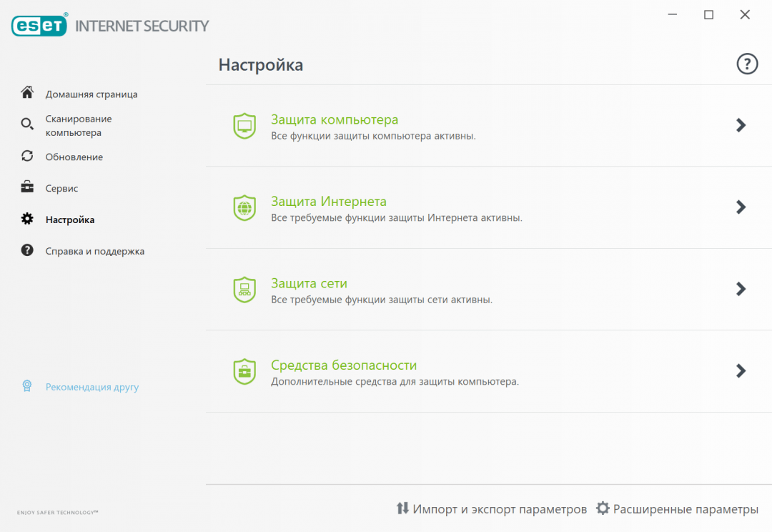Open Расширенные параметры
This screenshot has width=772, height=532.
pyautogui.click(x=677, y=509)
